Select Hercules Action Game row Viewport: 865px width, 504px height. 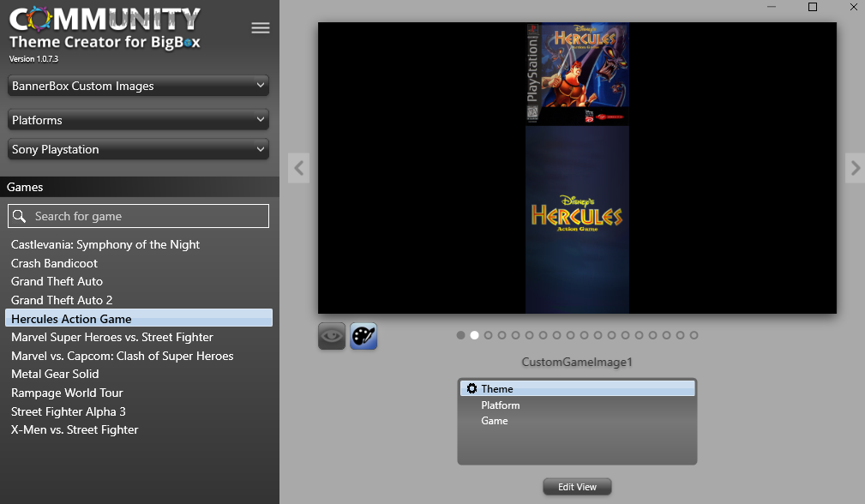(x=139, y=318)
